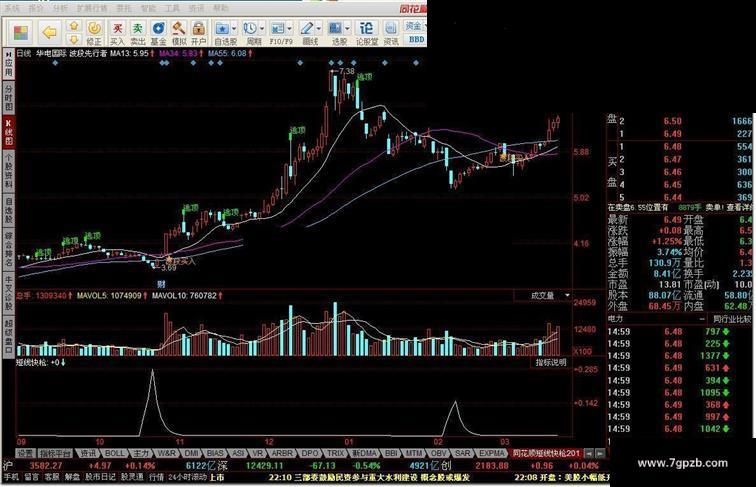Click the yellow down arrow icon
The image size is (756, 487).
(x=73, y=40)
